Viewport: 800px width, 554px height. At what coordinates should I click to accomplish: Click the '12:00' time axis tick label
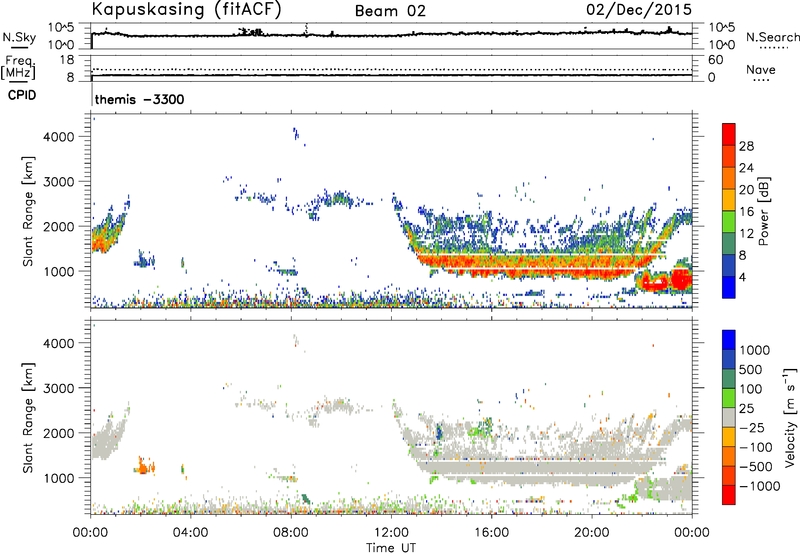(x=391, y=533)
